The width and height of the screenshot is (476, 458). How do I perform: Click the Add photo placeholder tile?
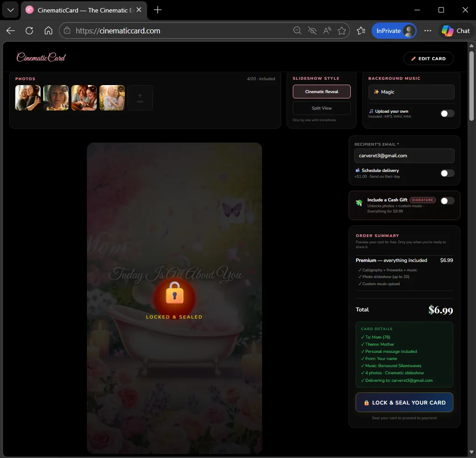point(140,98)
